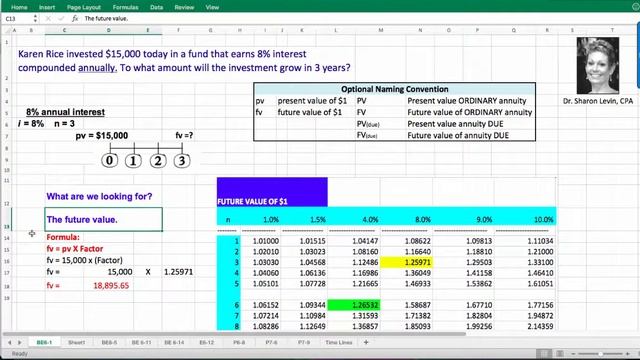Select the 'Dr. Sharon Levin, CPA' caption cell
Viewport: 640px width, 360px height.
coord(598,101)
